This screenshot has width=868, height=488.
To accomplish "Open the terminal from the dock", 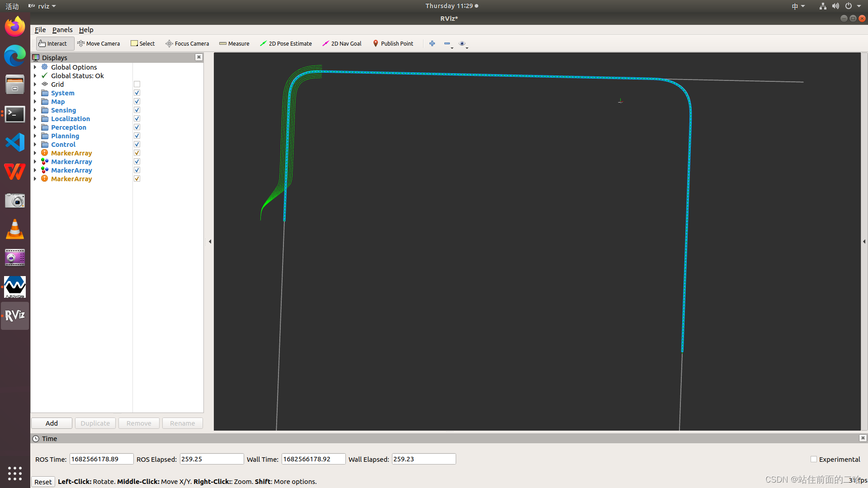I will (x=15, y=114).
